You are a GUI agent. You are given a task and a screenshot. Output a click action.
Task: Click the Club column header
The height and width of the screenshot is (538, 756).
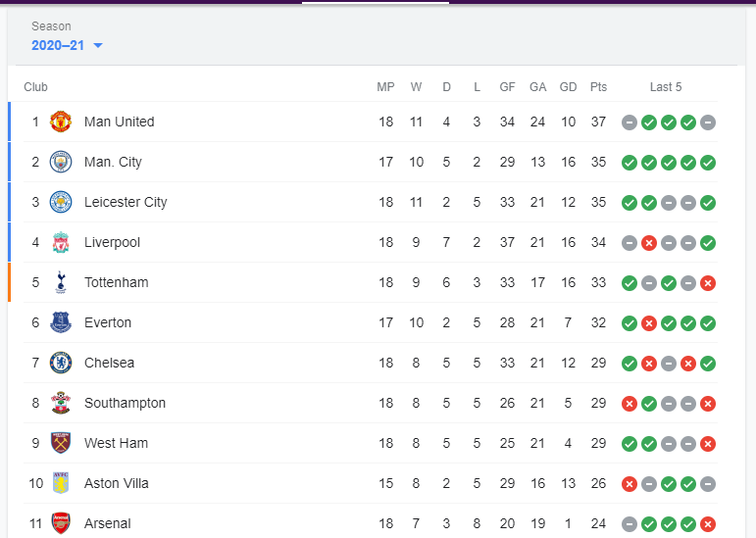pyautogui.click(x=35, y=87)
